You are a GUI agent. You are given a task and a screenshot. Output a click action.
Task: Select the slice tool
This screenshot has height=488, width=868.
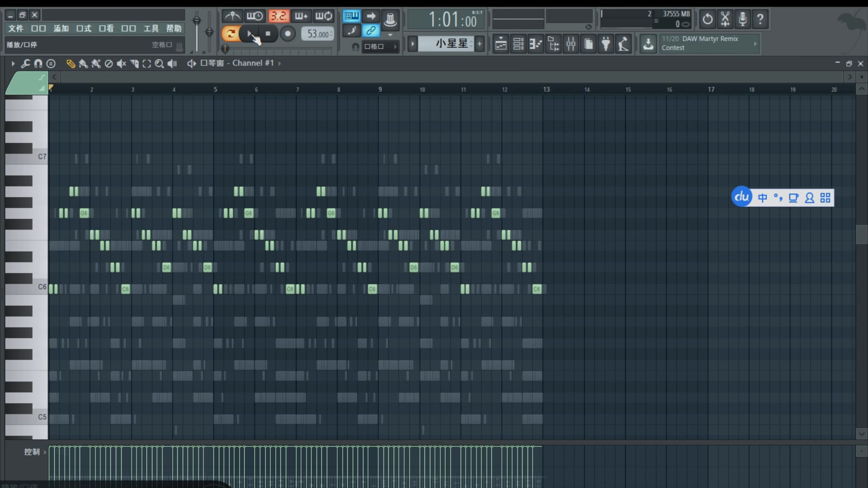point(134,64)
